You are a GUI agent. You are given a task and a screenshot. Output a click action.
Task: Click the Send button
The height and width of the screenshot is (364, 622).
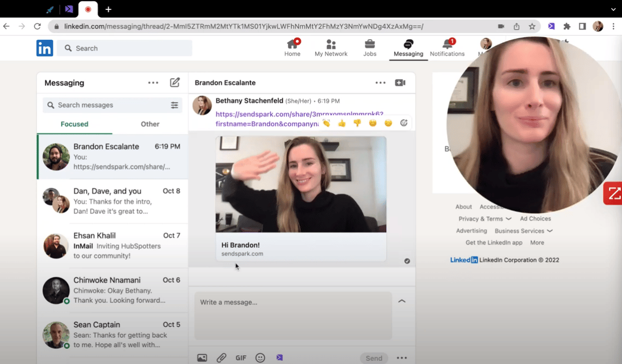tap(374, 358)
